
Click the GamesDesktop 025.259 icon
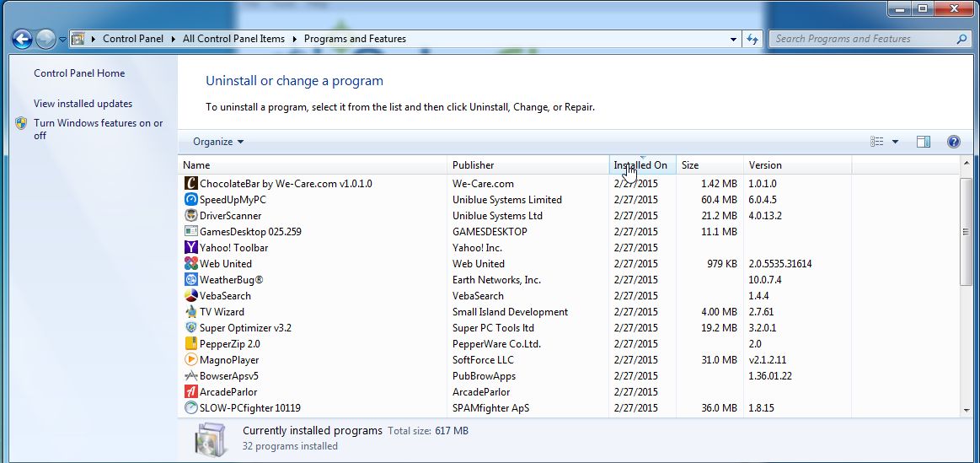pos(191,231)
